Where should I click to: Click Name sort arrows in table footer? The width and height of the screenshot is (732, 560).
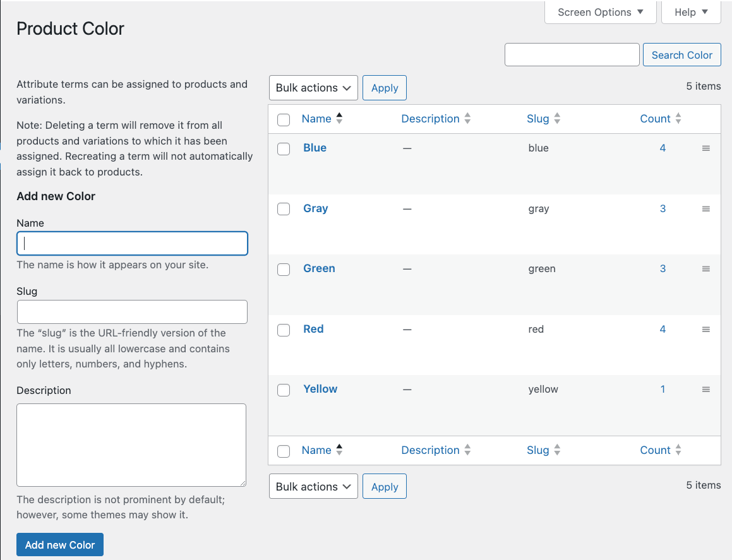point(339,450)
